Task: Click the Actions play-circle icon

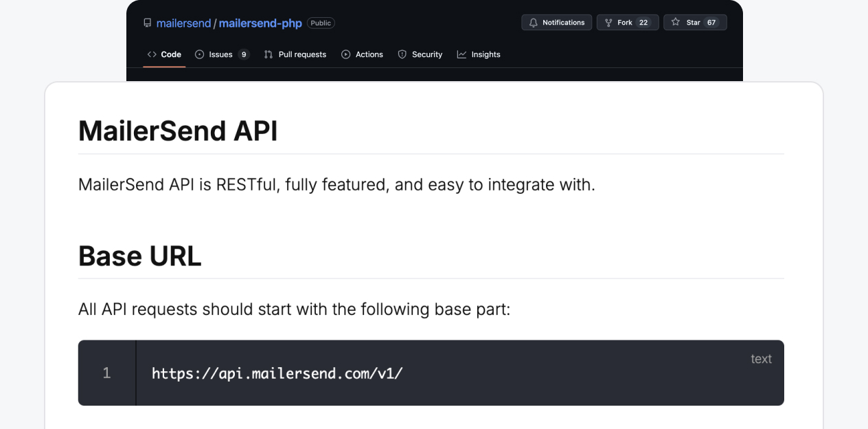Action: (345, 54)
